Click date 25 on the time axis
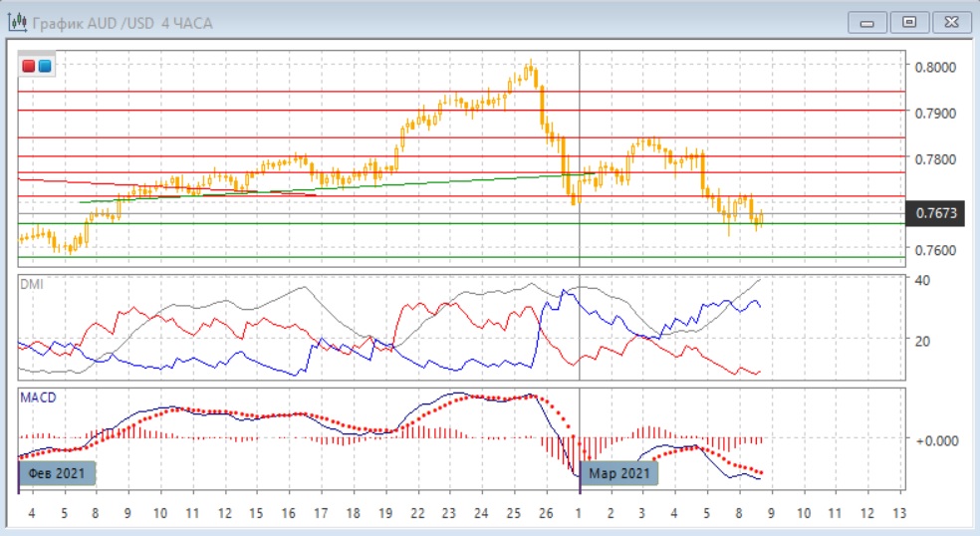The image size is (980, 536). (x=514, y=513)
